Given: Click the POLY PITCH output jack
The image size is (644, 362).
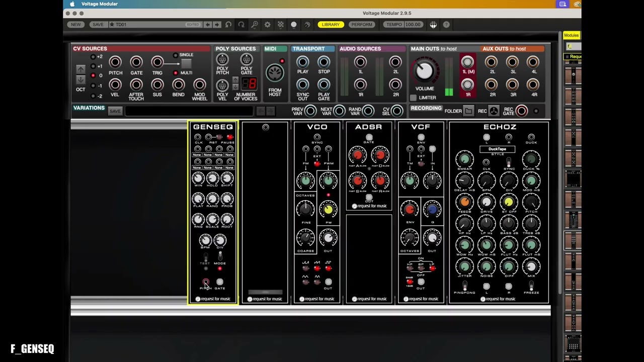Looking at the screenshot, I should [222, 60].
